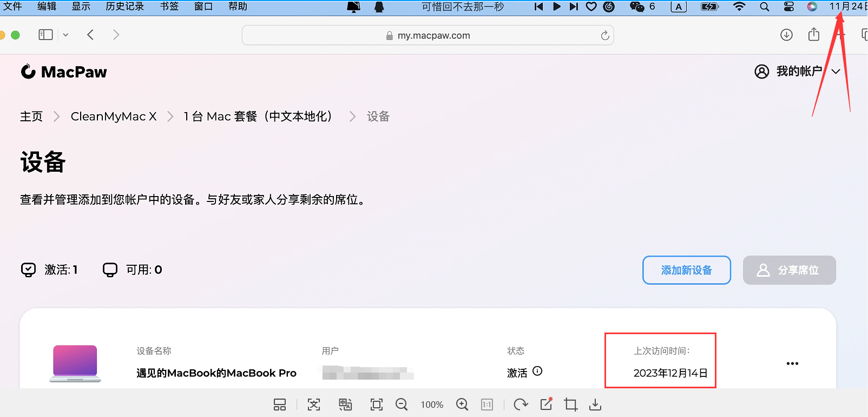Open 帮助 menu
The image size is (868, 417).
[238, 6]
